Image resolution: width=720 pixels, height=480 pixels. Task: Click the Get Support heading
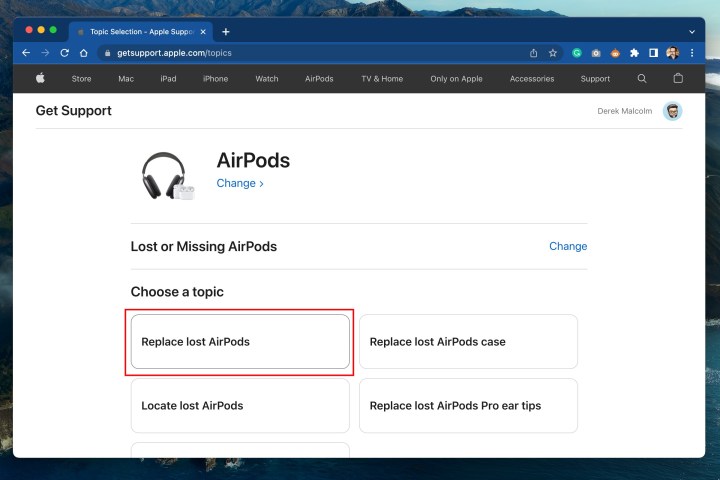(x=73, y=111)
